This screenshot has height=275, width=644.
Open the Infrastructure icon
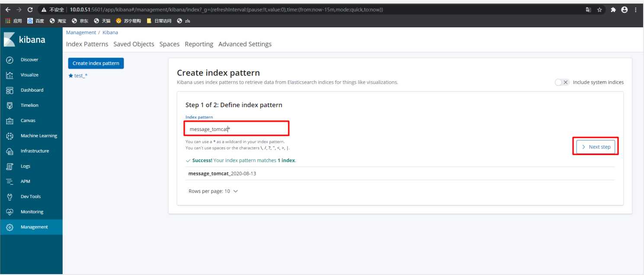pos(10,151)
